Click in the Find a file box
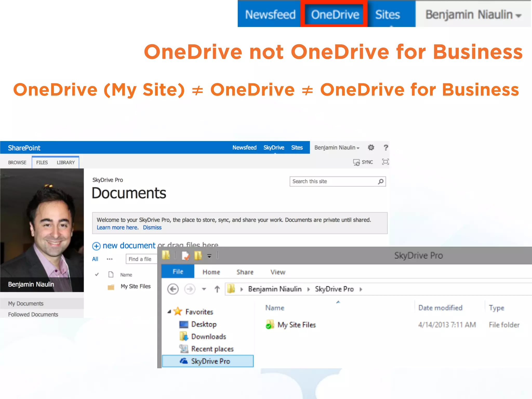 tap(142, 259)
